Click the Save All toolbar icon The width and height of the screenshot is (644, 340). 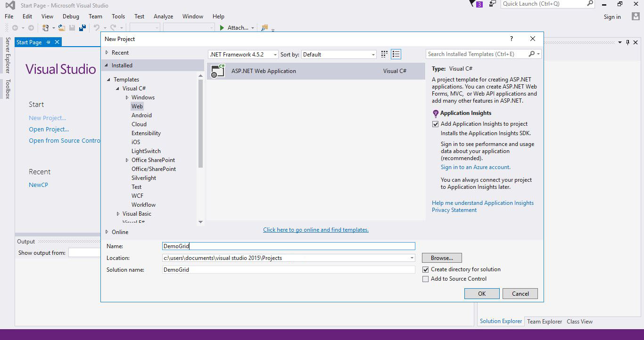(82, 28)
